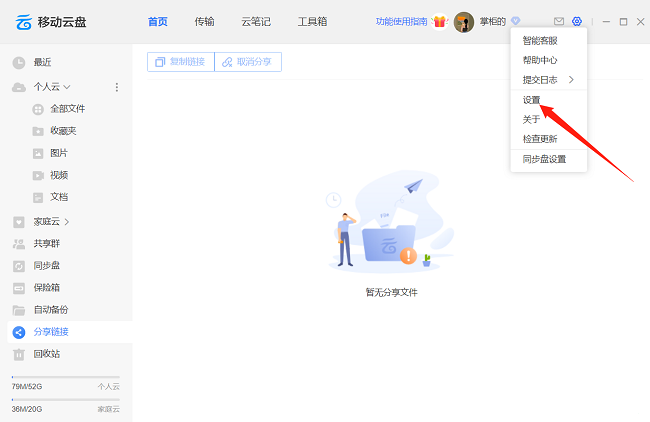650x422 pixels.
Task: Open the three-dot menu next to 个人云
Action: (x=116, y=87)
